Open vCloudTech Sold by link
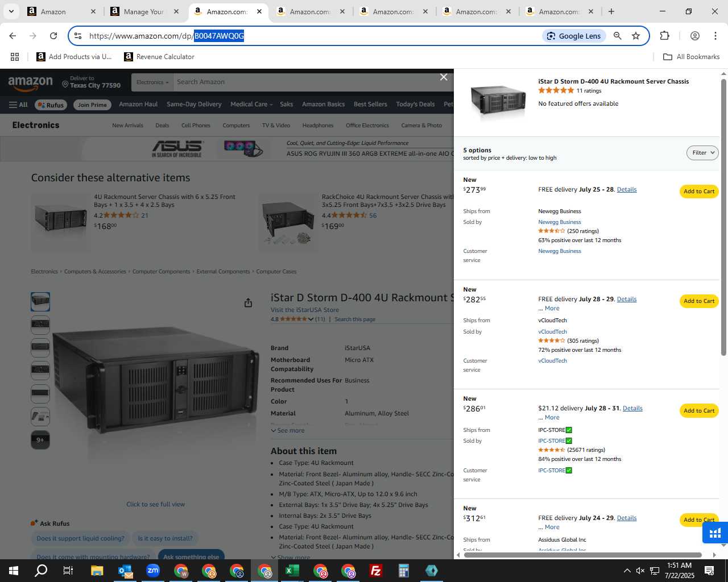The width and height of the screenshot is (728, 582). click(x=552, y=332)
